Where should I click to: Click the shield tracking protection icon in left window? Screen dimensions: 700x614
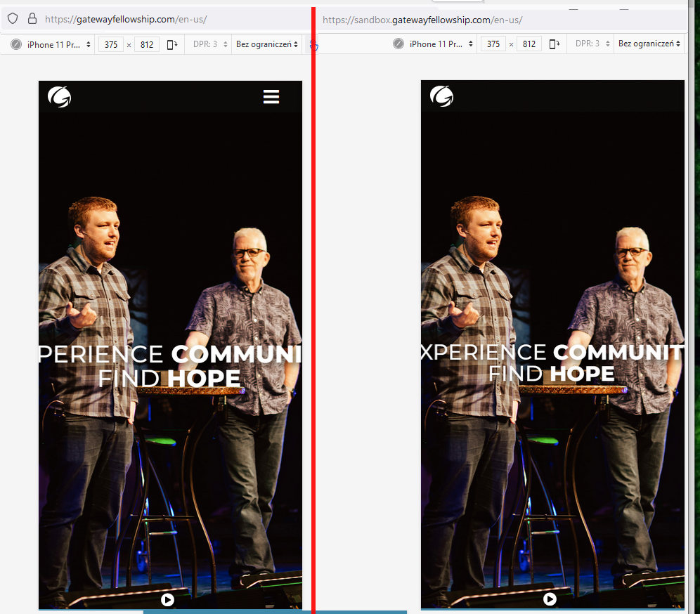pyautogui.click(x=13, y=19)
